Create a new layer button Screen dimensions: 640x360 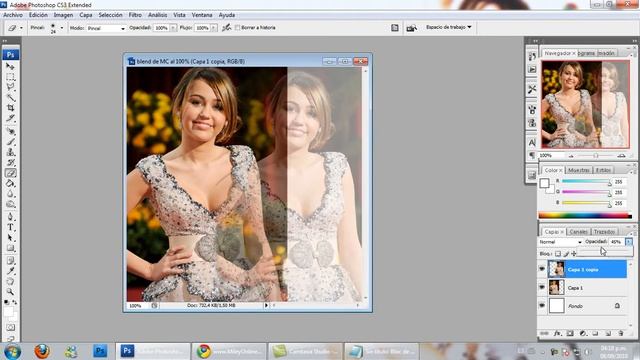(x=608, y=333)
